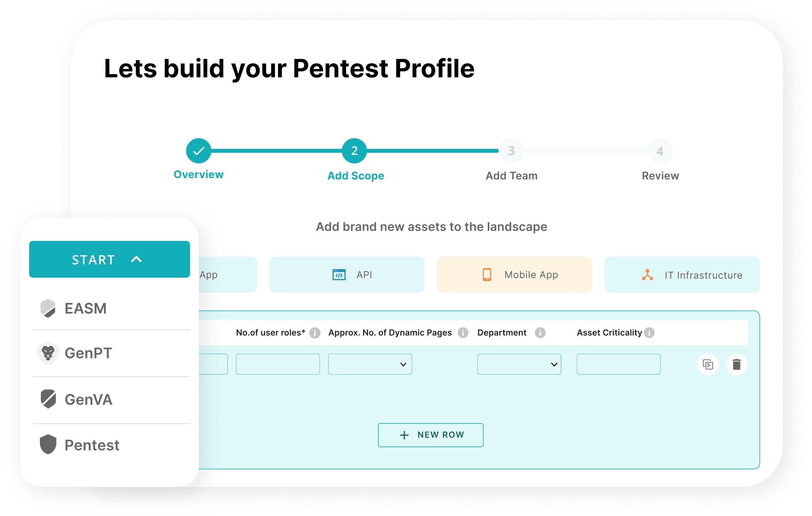This screenshot has width=812, height=516.
Task: Click the GenVA shield icon
Action: 48,399
